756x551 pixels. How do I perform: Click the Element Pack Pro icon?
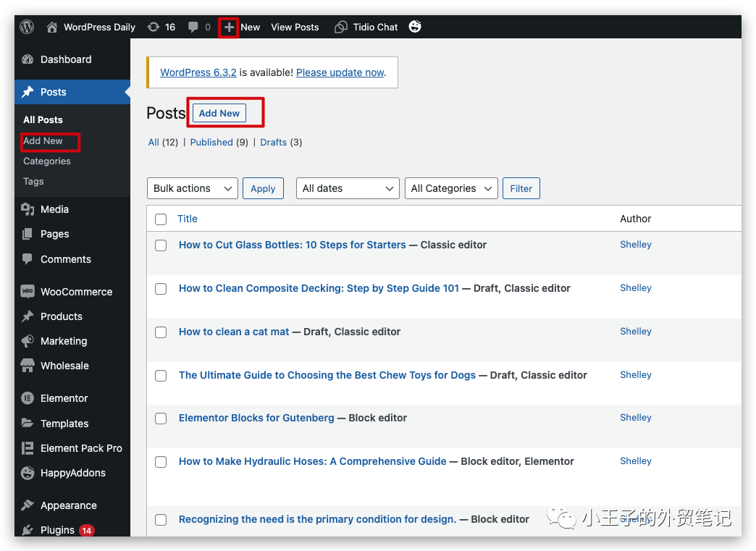click(28, 448)
